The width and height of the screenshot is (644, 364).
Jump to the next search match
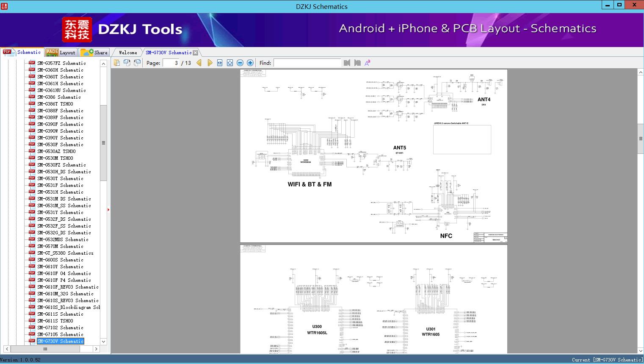coord(357,62)
